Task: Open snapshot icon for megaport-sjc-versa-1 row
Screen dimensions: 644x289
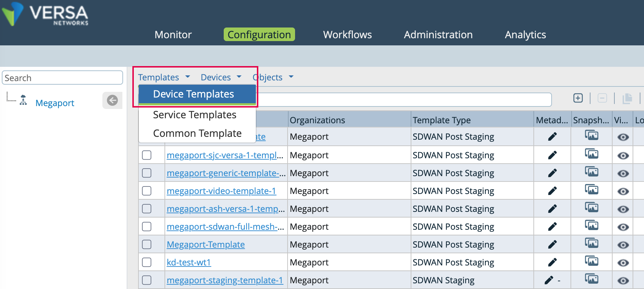Action: coord(591,154)
